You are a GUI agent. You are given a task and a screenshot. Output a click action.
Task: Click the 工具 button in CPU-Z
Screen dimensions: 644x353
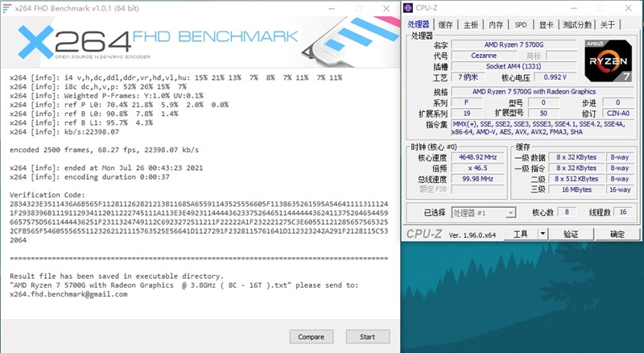click(520, 234)
